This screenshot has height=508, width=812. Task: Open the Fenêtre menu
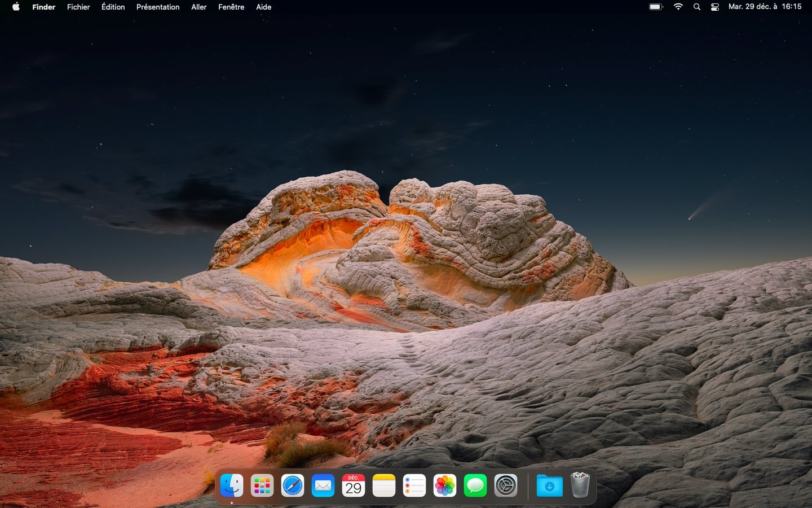click(231, 7)
